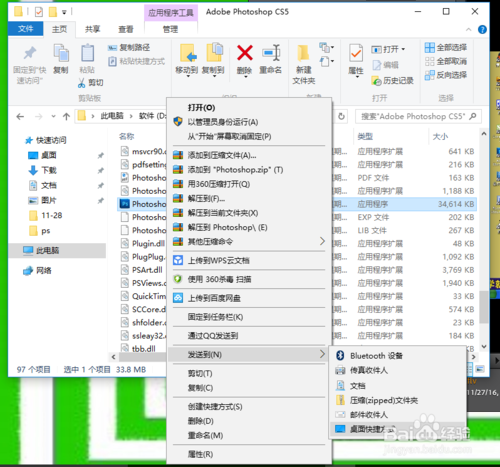Click Select none (全部取消)
This screenshot has height=467, width=500.
[446, 61]
